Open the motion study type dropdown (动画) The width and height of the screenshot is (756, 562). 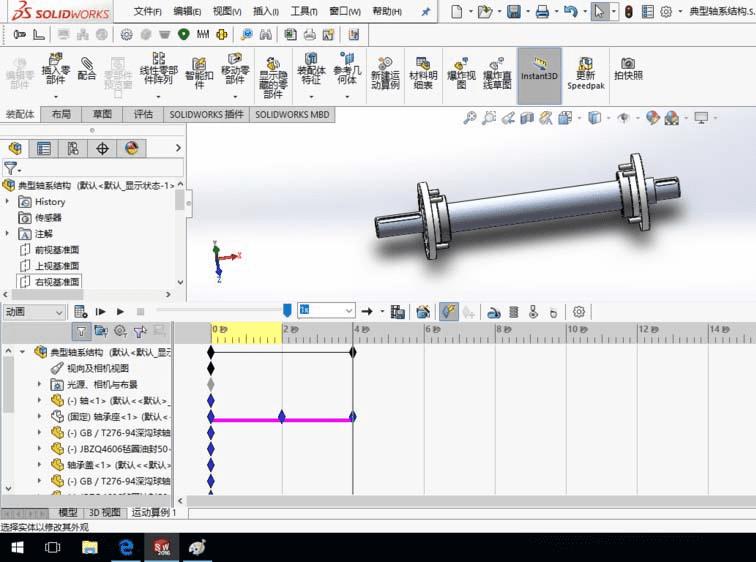pos(33,312)
